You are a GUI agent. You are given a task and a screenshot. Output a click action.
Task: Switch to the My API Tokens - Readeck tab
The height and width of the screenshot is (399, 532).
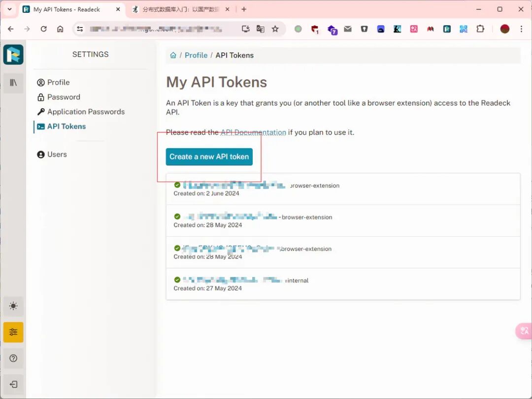71,9
